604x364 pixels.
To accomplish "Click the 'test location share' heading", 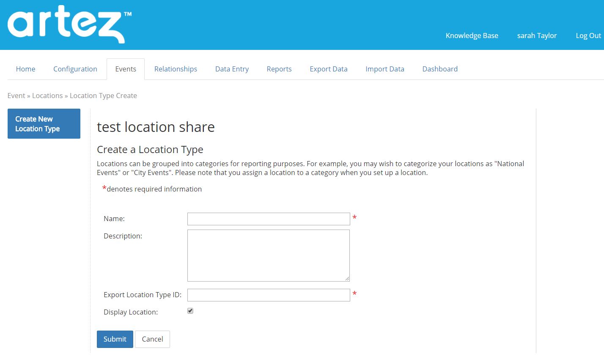I will pyautogui.click(x=156, y=127).
